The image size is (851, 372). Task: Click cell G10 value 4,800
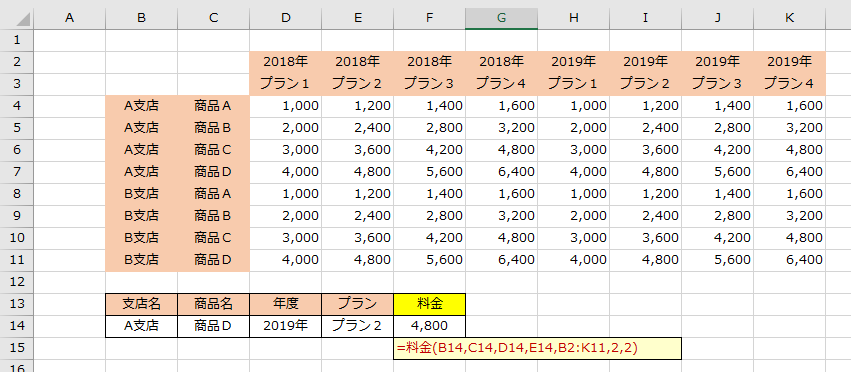point(501,238)
